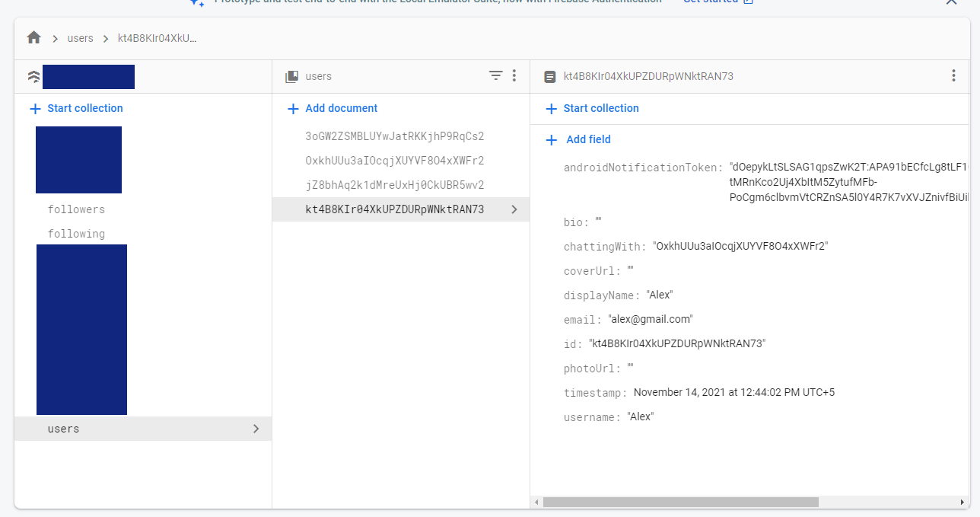Open the Get started link in banner
The image size is (980, 517).
click(717, 2)
